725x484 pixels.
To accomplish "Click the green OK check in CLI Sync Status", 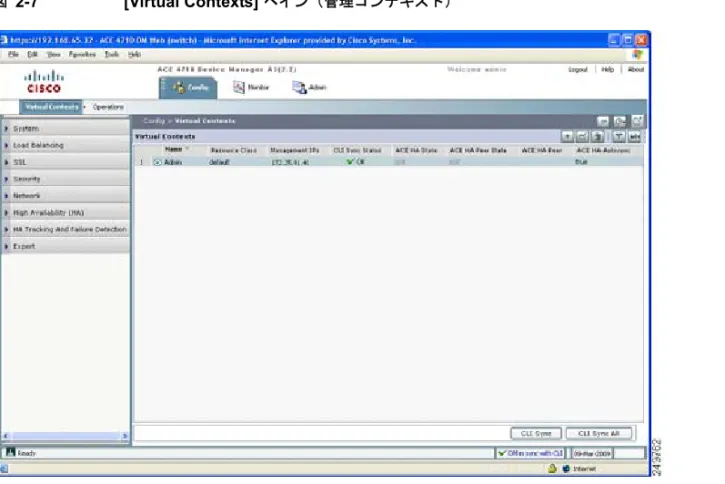I will tap(350, 162).
